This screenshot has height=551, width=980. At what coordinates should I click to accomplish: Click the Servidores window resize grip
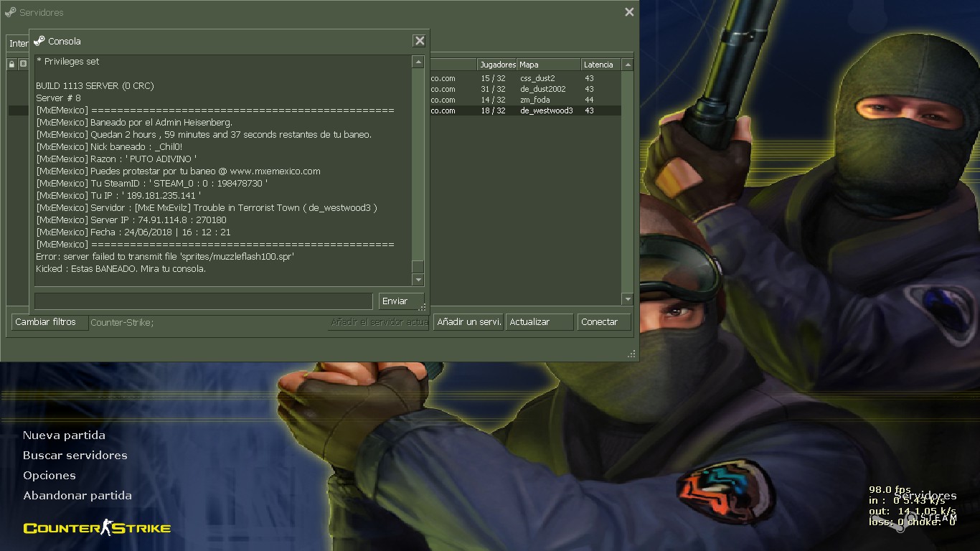tap(632, 354)
